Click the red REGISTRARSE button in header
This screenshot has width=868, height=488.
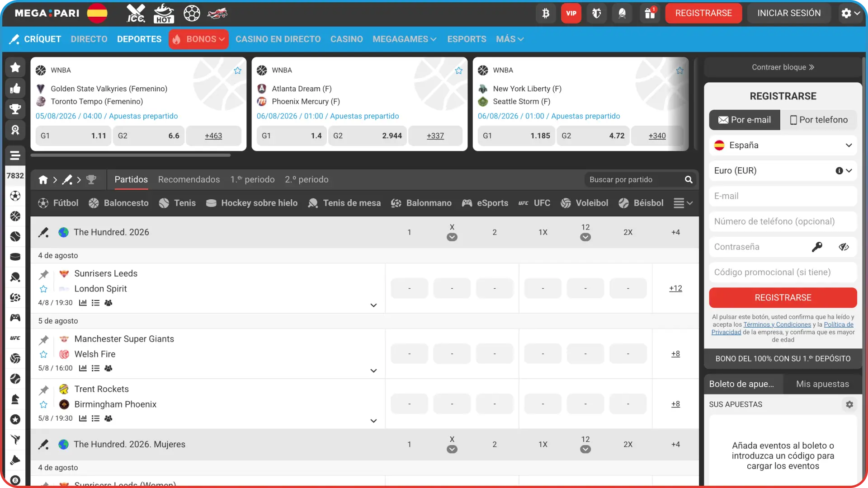click(x=703, y=13)
